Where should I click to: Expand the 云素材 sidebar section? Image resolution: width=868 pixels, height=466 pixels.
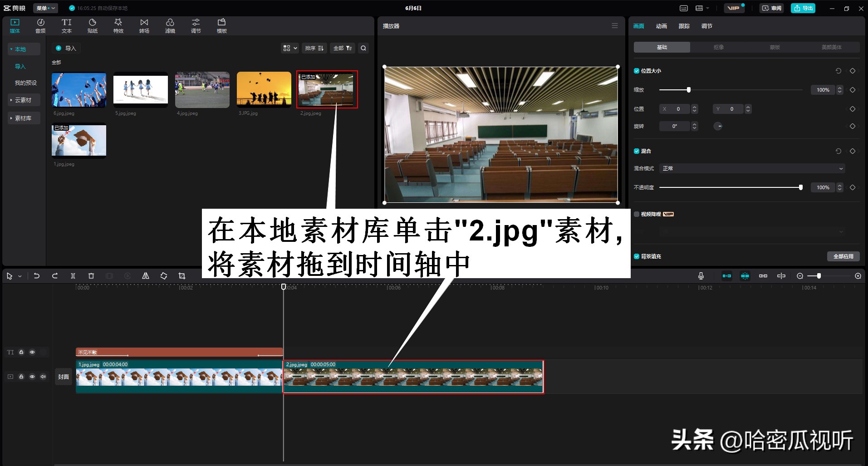click(x=23, y=99)
